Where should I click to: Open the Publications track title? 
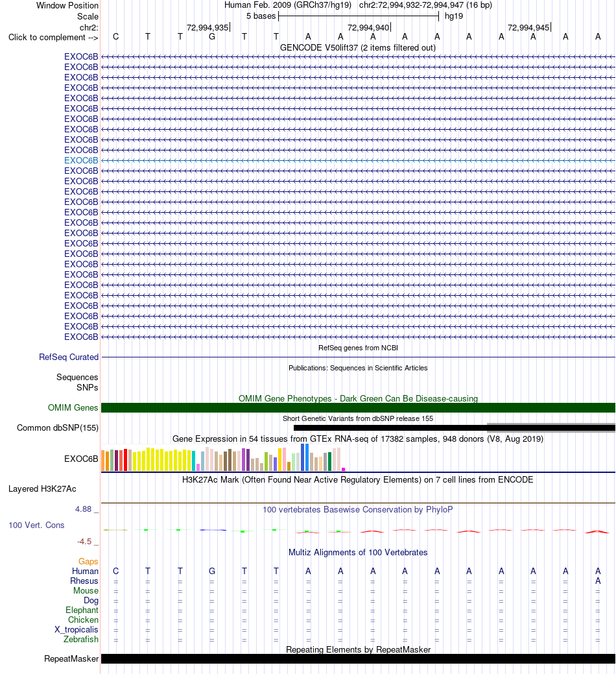[x=358, y=368]
